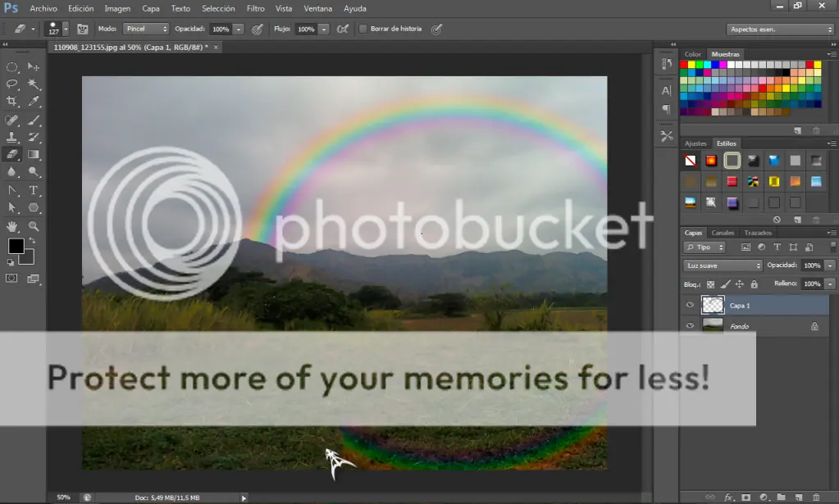Select the History Brush tool
The width and height of the screenshot is (839, 504).
tap(33, 138)
